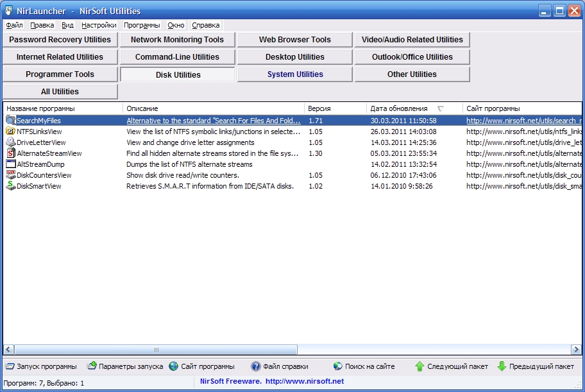Click the NTFSLinksView folder icon

10,132
